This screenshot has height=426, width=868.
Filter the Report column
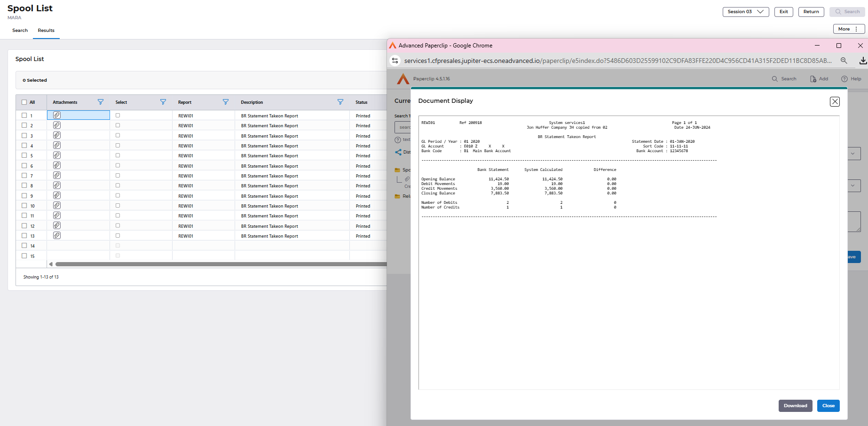click(x=225, y=102)
